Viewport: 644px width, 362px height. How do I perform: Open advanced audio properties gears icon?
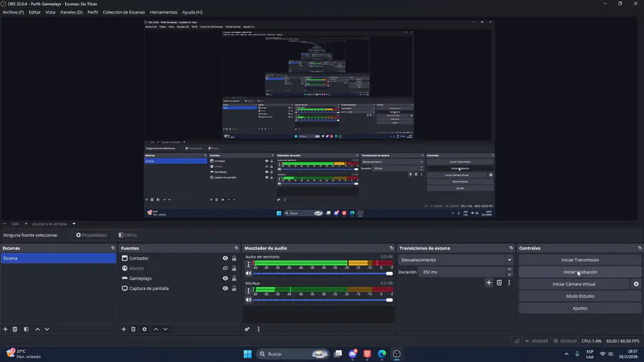click(x=248, y=329)
